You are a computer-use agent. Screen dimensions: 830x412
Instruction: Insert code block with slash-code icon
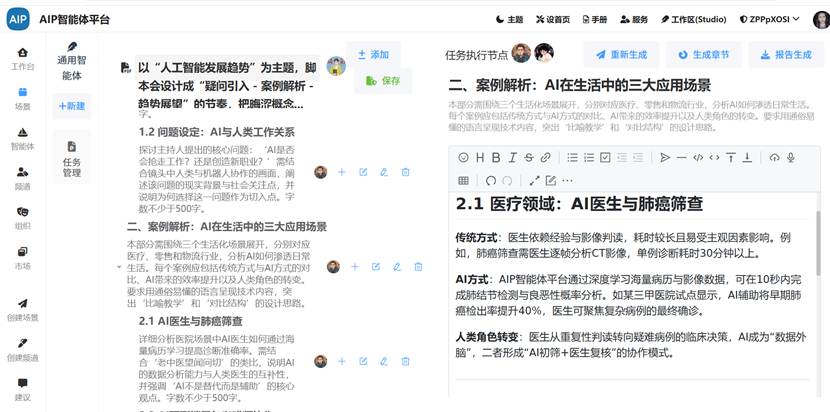tap(698, 157)
